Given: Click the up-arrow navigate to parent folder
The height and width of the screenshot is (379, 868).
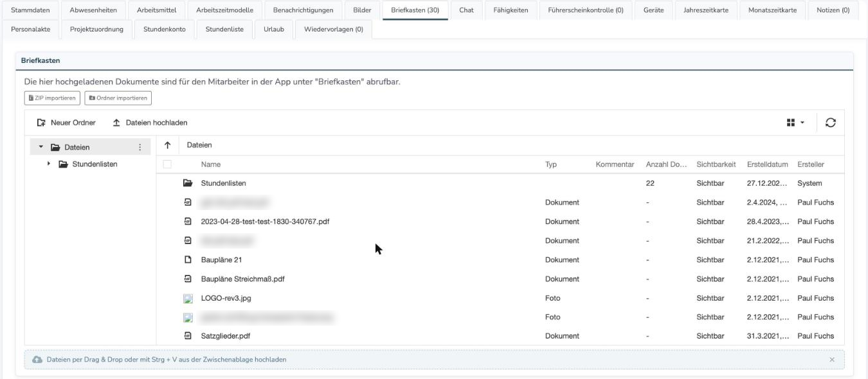Looking at the screenshot, I should click(x=168, y=146).
